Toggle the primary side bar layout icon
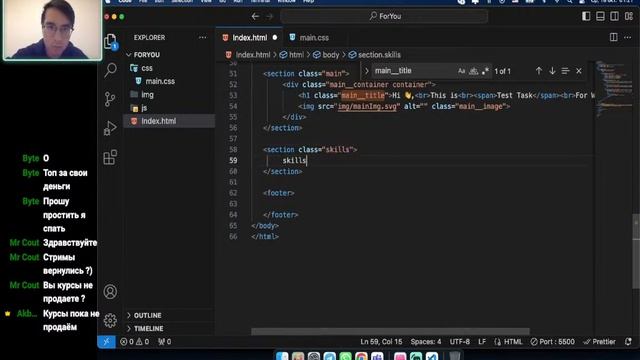640x360 pixels. coord(586,16)
